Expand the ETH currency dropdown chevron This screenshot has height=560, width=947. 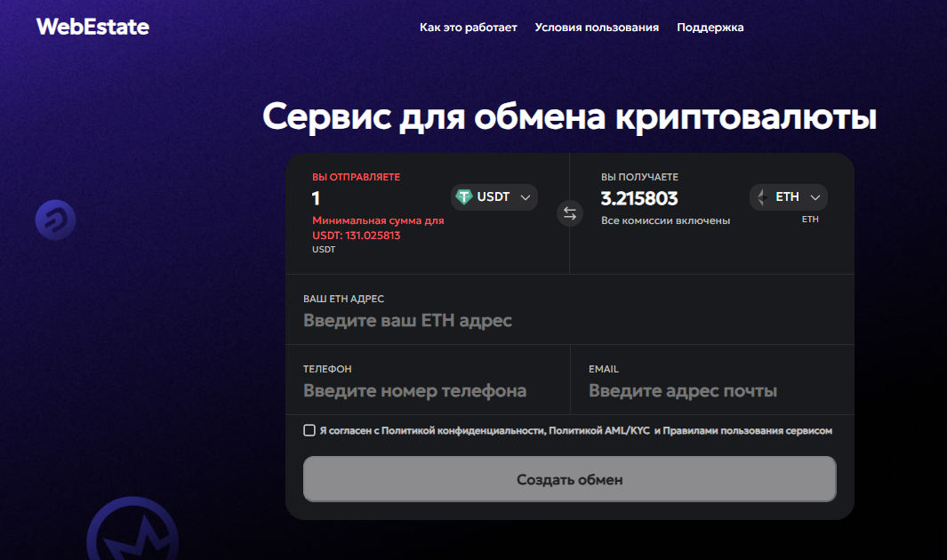click(815, 197)
